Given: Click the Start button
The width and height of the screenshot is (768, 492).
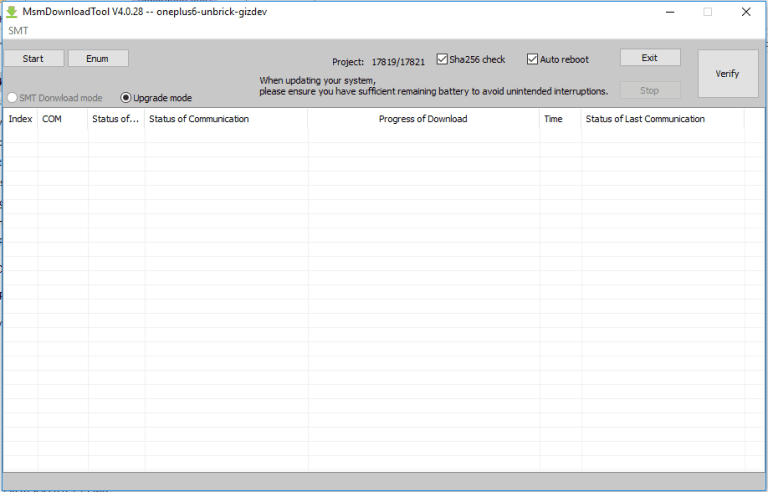Looking at the screenshot, I should tap(33, 58).
